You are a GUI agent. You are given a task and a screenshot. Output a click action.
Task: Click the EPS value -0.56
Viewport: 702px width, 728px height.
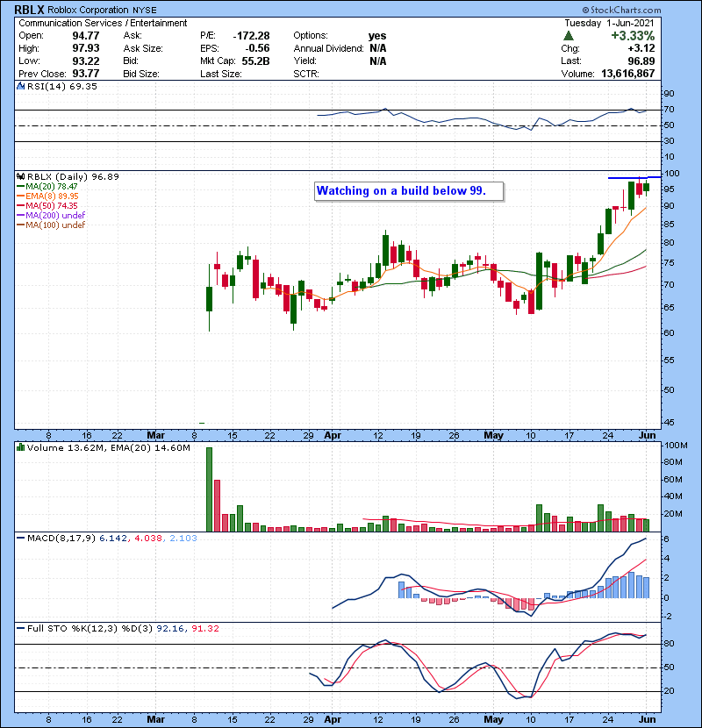257,48
